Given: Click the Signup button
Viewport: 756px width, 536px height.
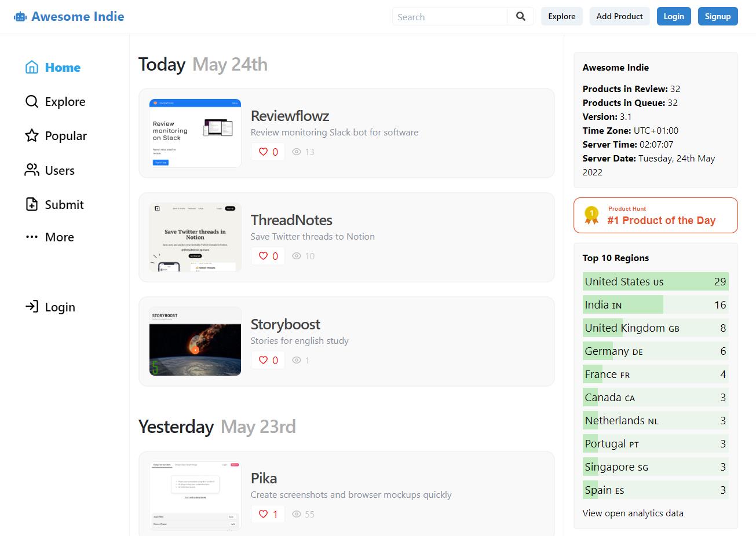Looking at the screenshot, I should click(718, 16).
